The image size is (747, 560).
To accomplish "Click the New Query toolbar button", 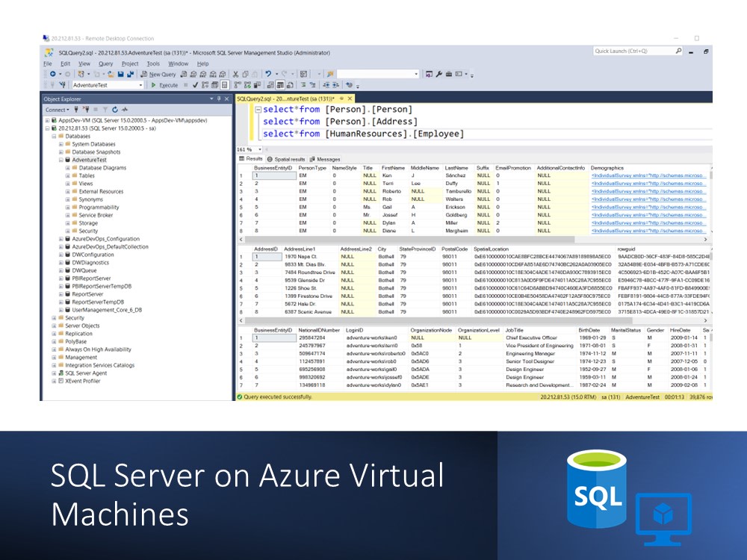I will [158, 74].
